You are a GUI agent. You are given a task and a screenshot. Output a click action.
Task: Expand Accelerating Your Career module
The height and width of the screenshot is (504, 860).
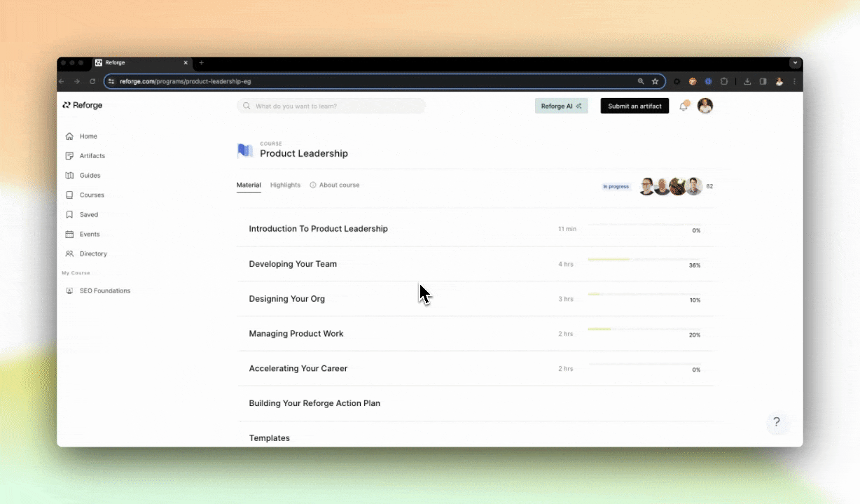point(476,368)
